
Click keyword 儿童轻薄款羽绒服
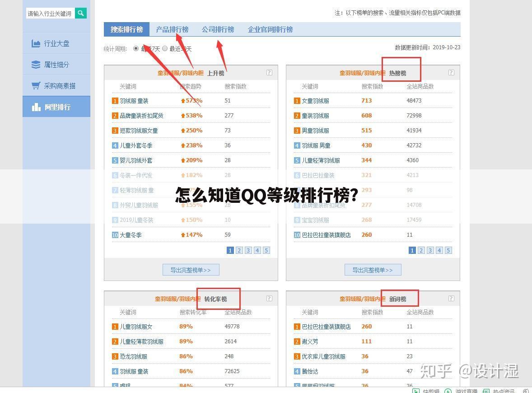pyautogui.click(x=141, y=342)
